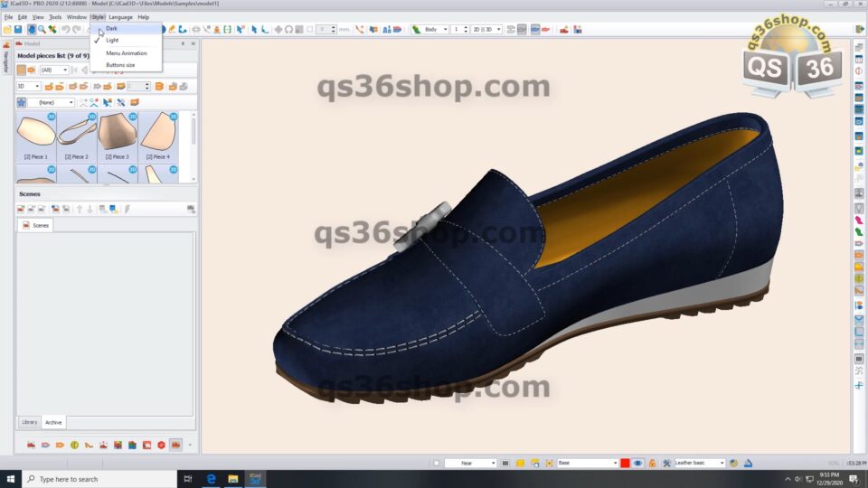Image resolution: width=868 pixels, height=488 pixels.
Task: Choose Buttons size from Style menu
Action: pyautogui.click(x=120, y=65)
